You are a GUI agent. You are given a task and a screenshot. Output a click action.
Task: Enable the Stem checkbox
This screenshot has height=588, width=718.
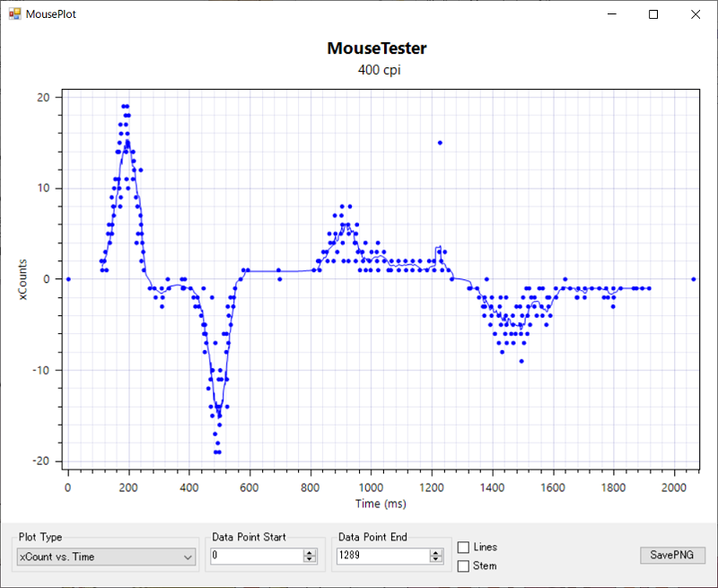[x=463, y=566]
